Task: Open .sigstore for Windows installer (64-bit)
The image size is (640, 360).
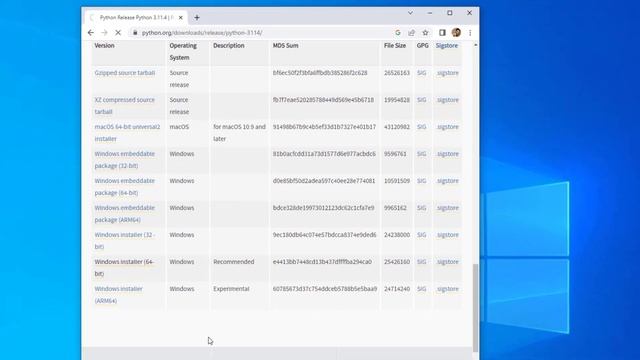Action: pyautogui.click(x=447, y=262)
